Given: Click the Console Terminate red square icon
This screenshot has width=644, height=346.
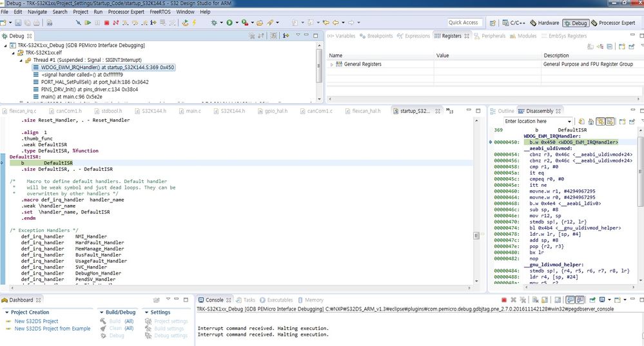Looking at the screenshot, I should click(504, 300).
